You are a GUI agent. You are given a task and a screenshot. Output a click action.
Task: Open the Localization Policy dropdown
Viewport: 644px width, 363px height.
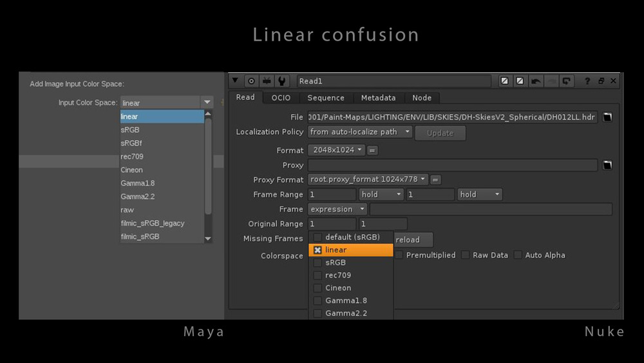coord(360,132)
